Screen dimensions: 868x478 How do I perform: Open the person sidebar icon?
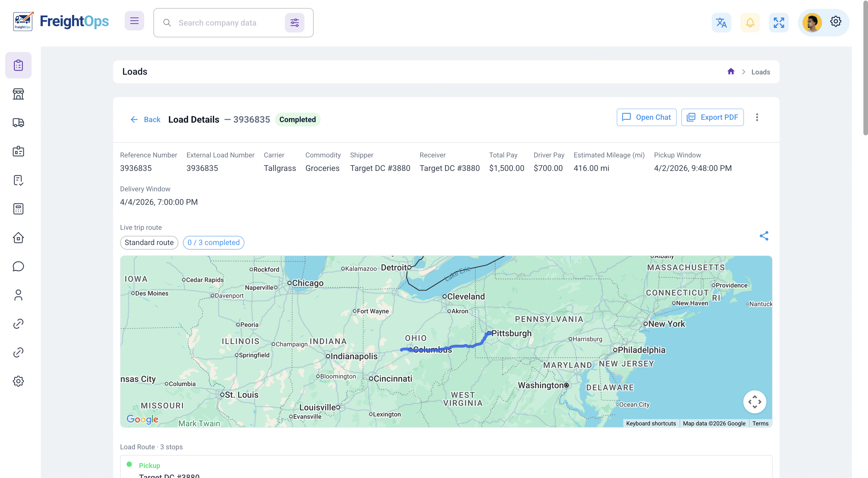pos(18,295)
